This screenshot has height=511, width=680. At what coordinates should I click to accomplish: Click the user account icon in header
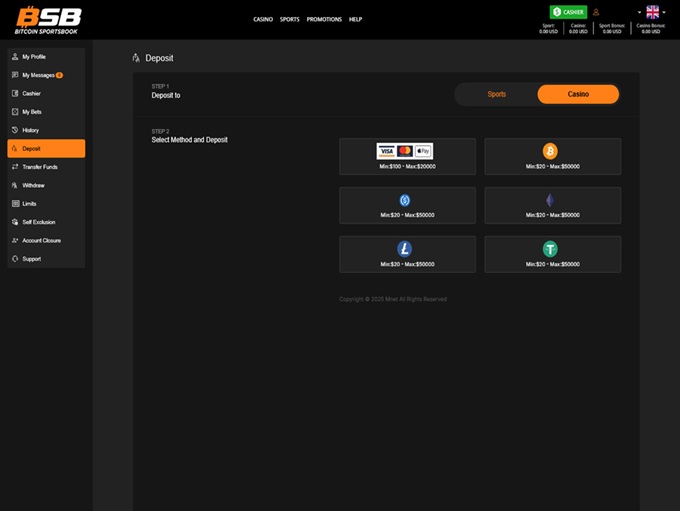[x=596, y=12]
